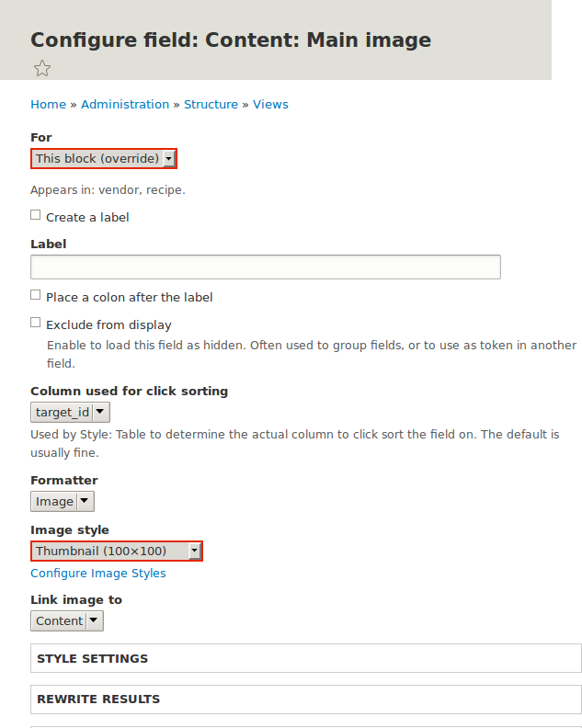
Task: Open the Administration breadcrumb link
Action: pos(125,105)
